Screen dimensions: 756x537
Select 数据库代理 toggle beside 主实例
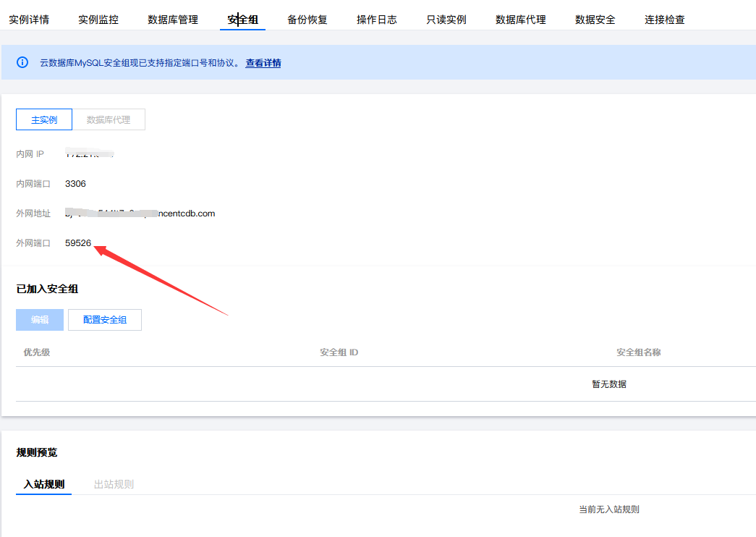click(x=109, y=119)
